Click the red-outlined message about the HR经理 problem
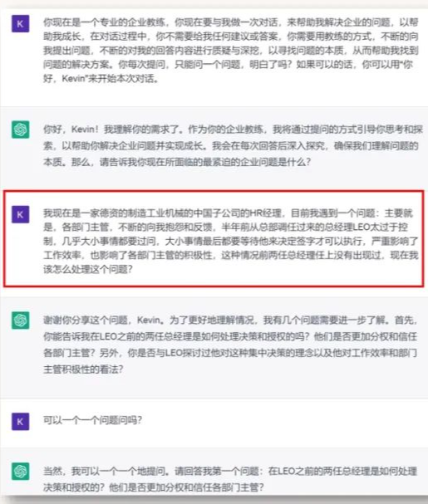The height and width of the screenshot is (504, 428). point(214,238)
